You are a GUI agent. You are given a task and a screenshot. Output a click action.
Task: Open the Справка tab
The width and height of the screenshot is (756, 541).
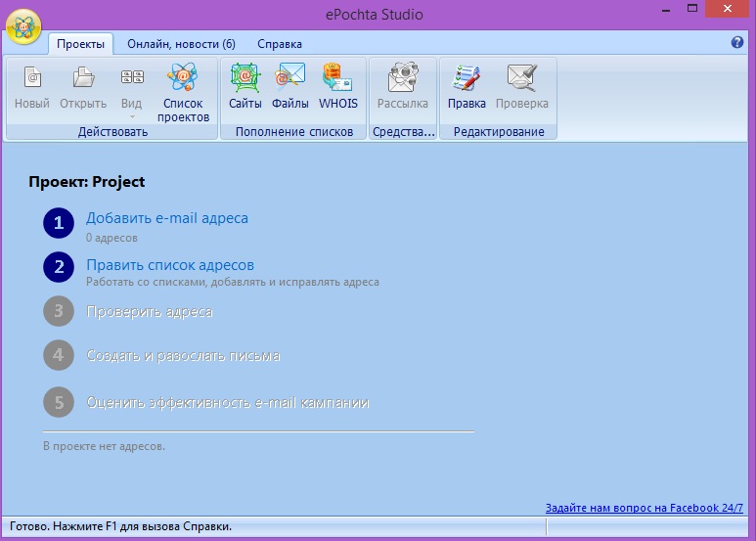(x=280, y=44)
